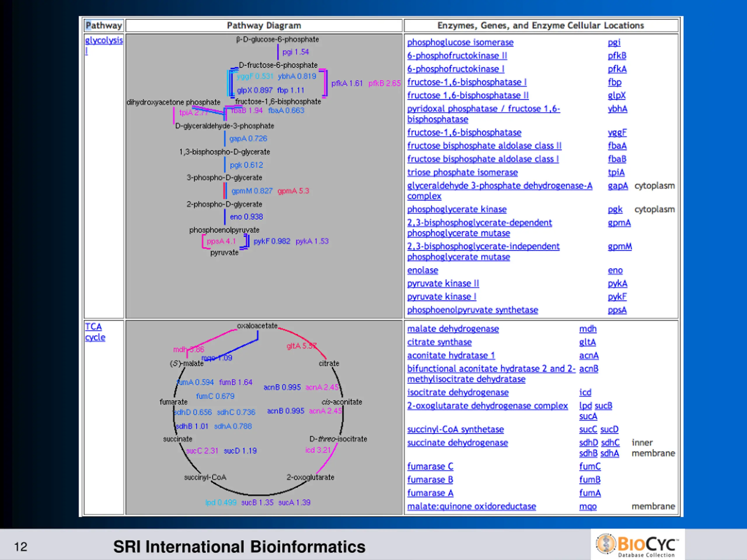Click the fbaA gene link
This screenshot has width=747, height=560.
[x=617, y=146]
